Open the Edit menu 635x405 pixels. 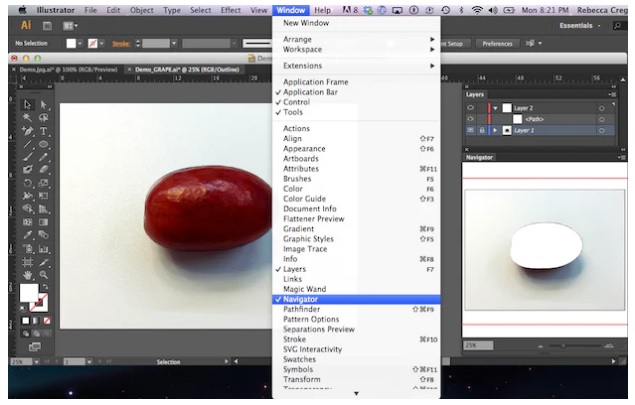click(x=113, y=10)
